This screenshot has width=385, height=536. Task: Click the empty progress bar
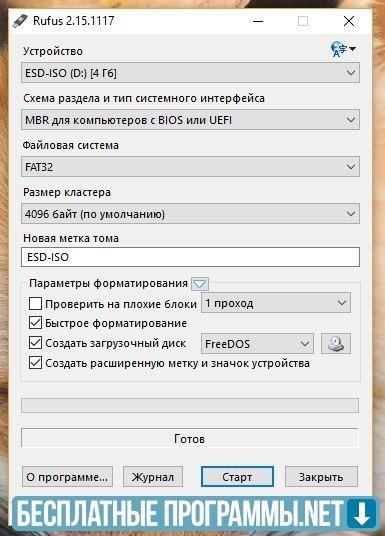pyautogui.click(x=190, y=405)
